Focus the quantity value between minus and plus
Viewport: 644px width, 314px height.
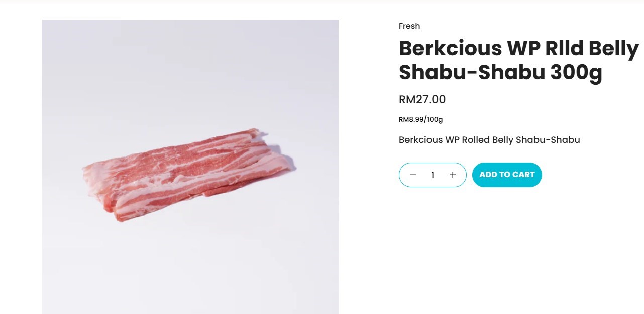point(433,175)
